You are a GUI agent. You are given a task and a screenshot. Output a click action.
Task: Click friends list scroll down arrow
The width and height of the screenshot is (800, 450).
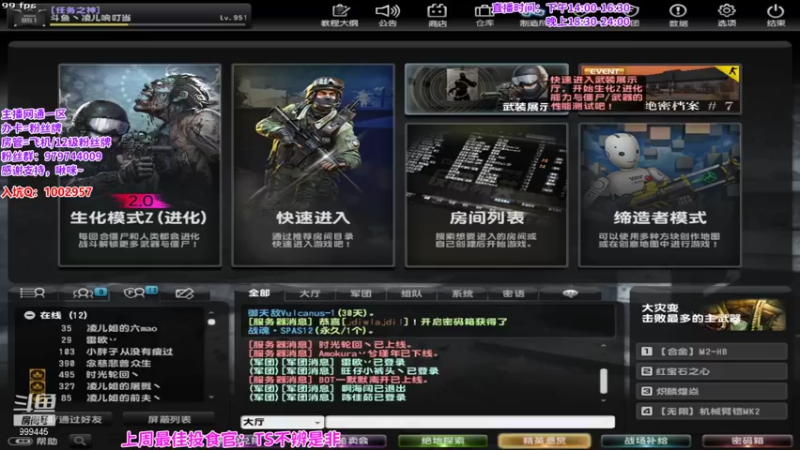click(x=211, y=397)
